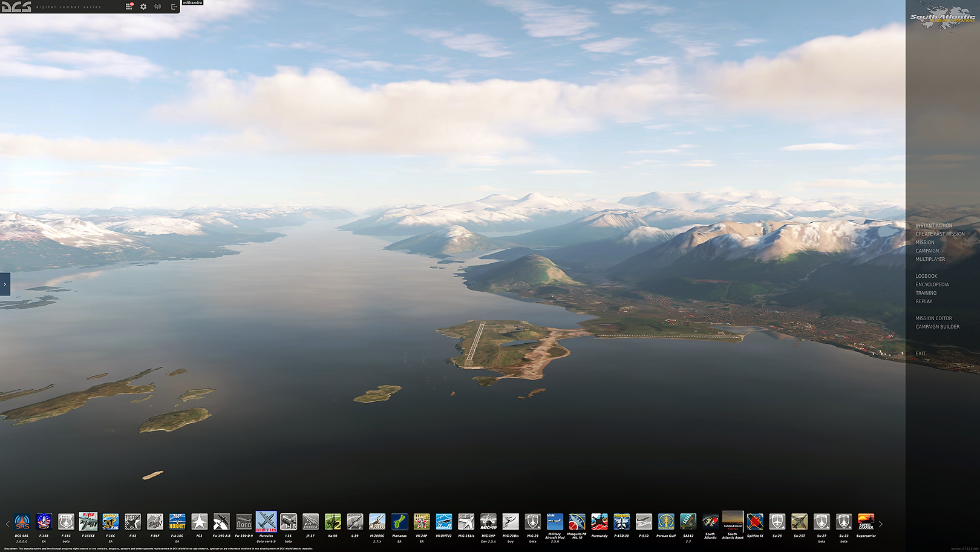Image resolution: width=980 pixels, height=552 pixels.
Task: Open the South Atlantic Asset pack thumbnail
Action: coord(733,522)
